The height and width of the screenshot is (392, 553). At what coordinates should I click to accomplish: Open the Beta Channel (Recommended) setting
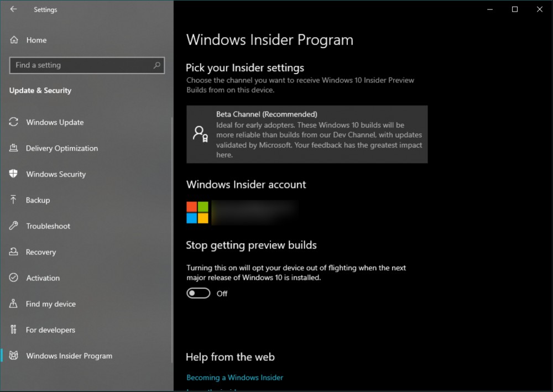pos(307,134)
